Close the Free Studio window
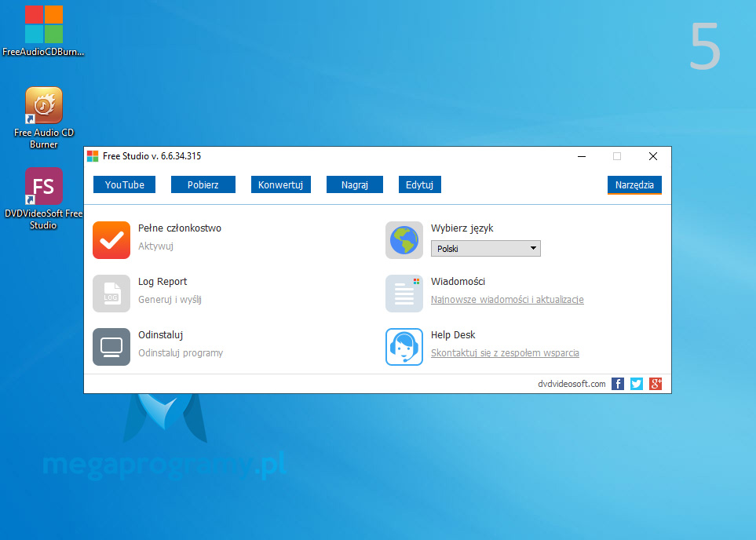Image resolution: width=756 pixels, height=540 pixels. click(x=653, y=156)
